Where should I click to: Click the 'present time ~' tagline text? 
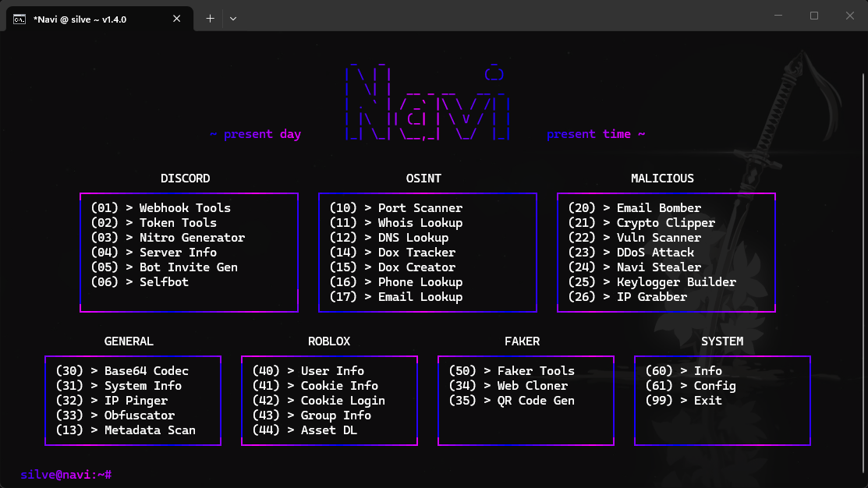pyautogui.click(x=596, y=134)
